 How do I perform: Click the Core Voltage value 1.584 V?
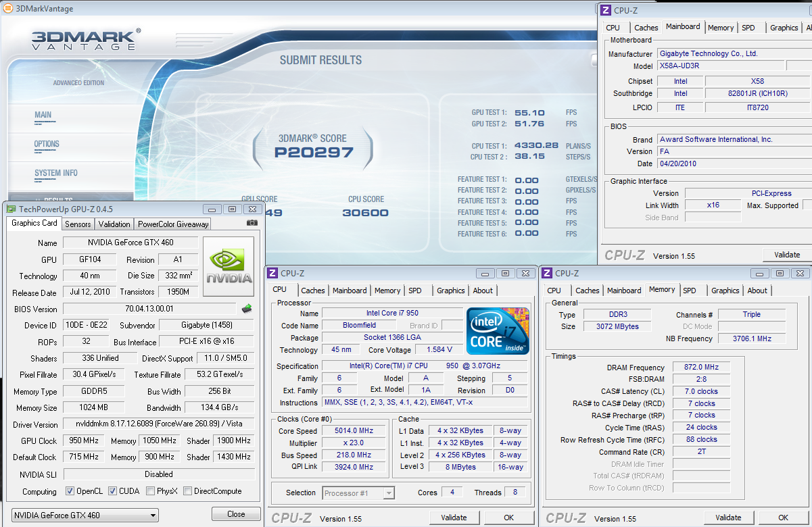(x=439, y=350)
